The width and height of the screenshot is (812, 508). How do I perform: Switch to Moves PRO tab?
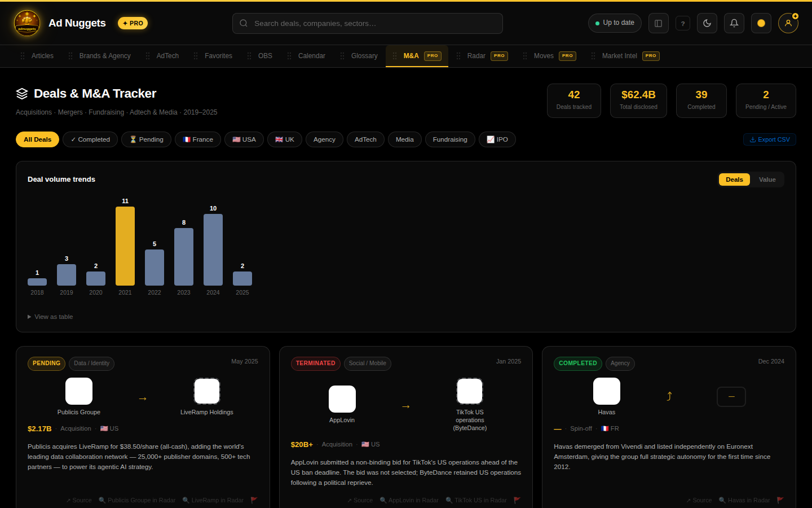click(549, 56)
